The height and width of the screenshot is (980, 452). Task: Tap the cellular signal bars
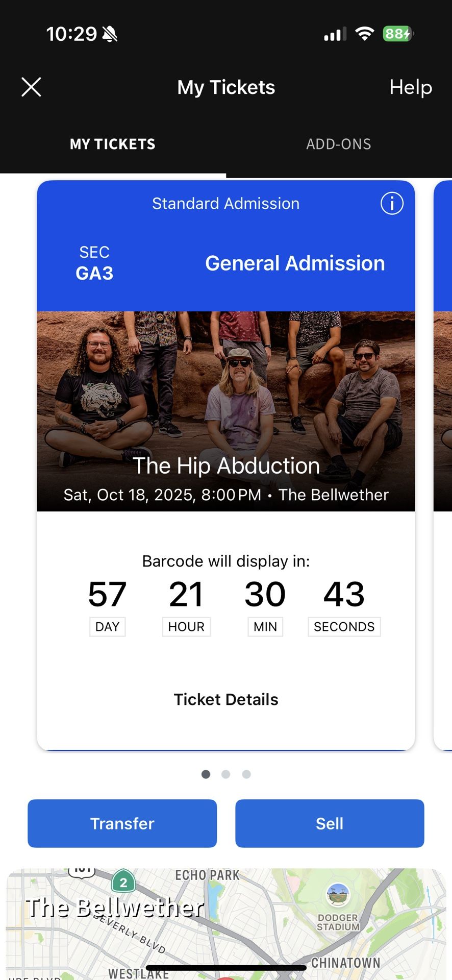[x=335, y=34]
